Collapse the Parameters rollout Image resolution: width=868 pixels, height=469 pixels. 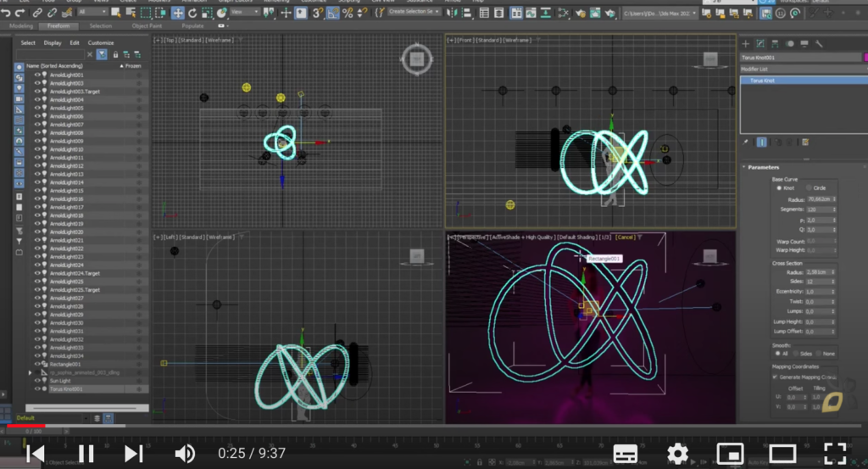pos(763,167)
